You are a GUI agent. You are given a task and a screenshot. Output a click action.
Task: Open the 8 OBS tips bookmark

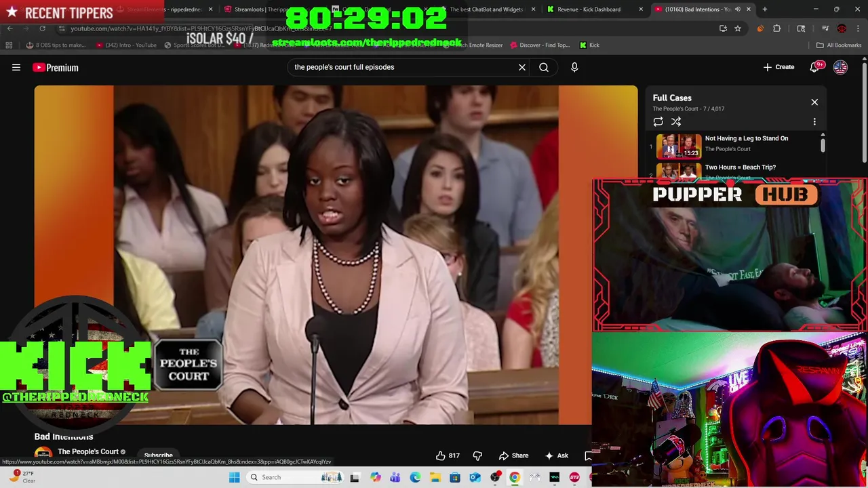(56, 45)
